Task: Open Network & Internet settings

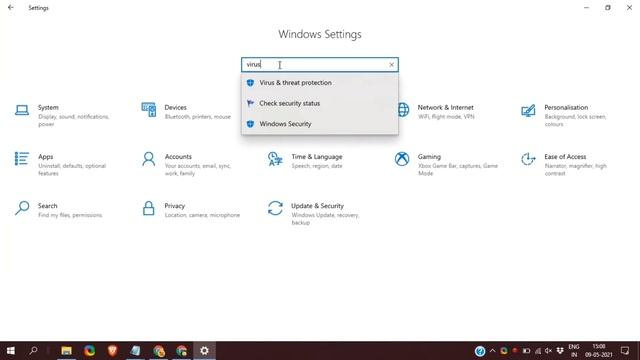Action: 436,111
